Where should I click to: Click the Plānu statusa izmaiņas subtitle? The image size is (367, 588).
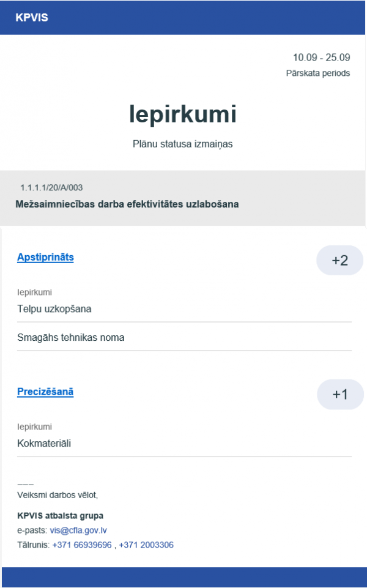pyautogui.click(x=183, y=145)
